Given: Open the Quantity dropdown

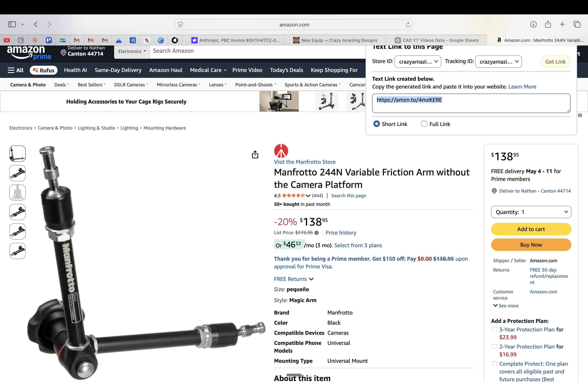Looking at the screenshot, I should click(x=531, y=212).
